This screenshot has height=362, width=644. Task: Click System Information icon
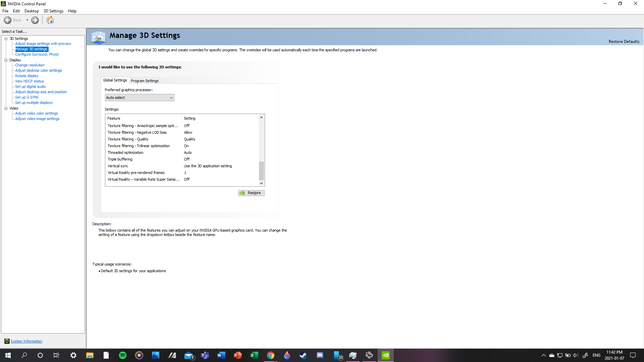click(x=7, y=341)
